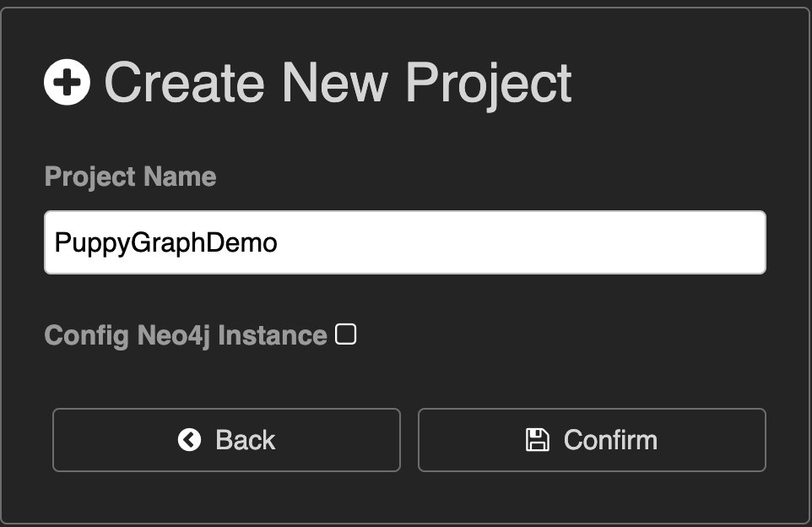Click the Config Neo4j Instance label
812x527 pixels.
186,335
